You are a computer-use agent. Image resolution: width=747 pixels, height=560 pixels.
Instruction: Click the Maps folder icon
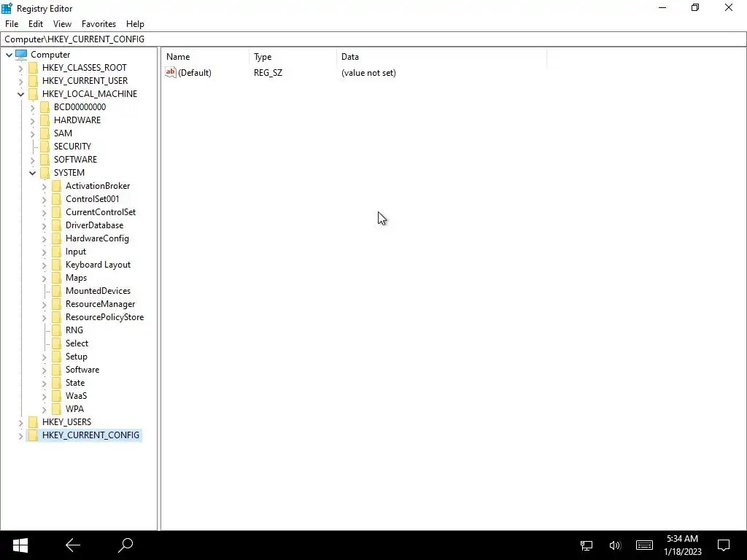click(x=56, y=277)
